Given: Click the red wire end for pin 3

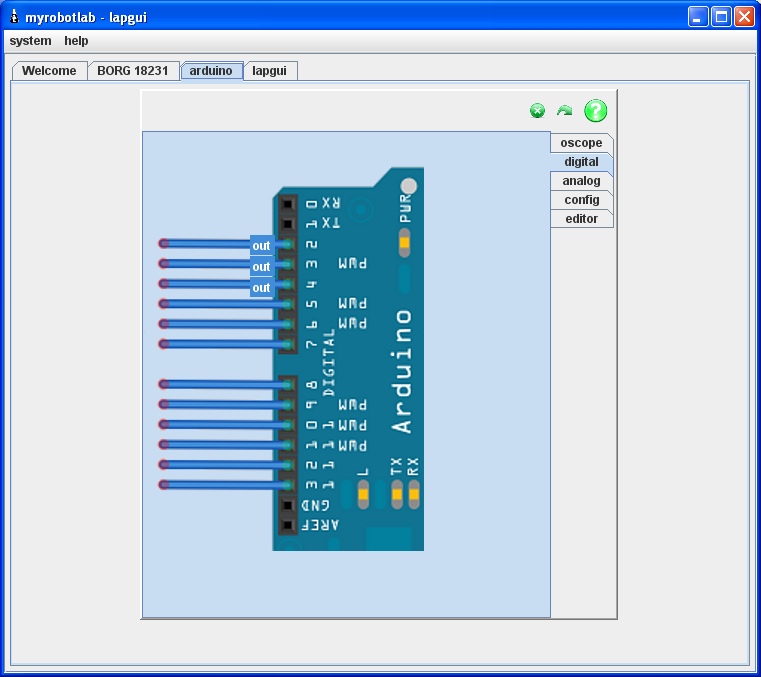Looking at the screenshot, I should coord(164,264).
